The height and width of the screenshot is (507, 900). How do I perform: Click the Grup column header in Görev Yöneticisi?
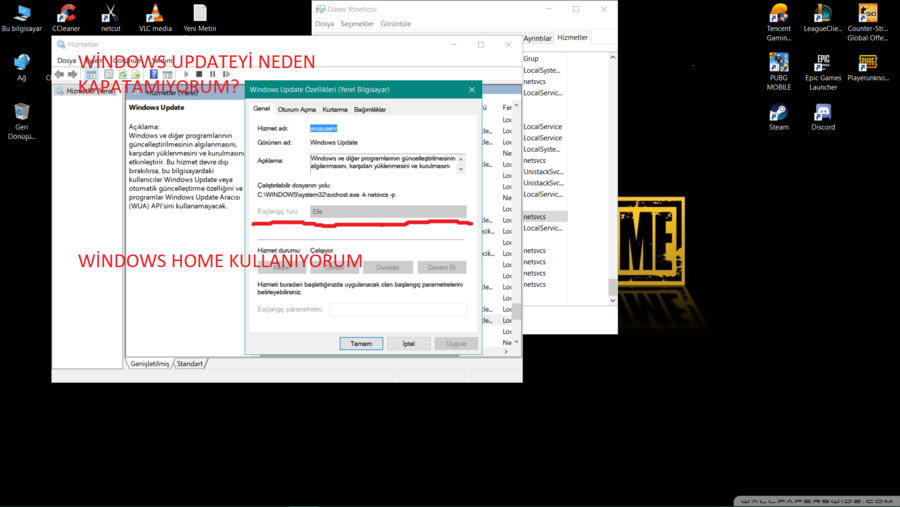click(531, 59)
